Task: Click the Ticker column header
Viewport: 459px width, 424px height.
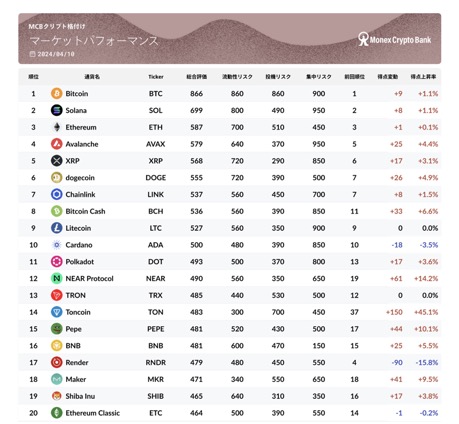Action: tap(156, 77)
